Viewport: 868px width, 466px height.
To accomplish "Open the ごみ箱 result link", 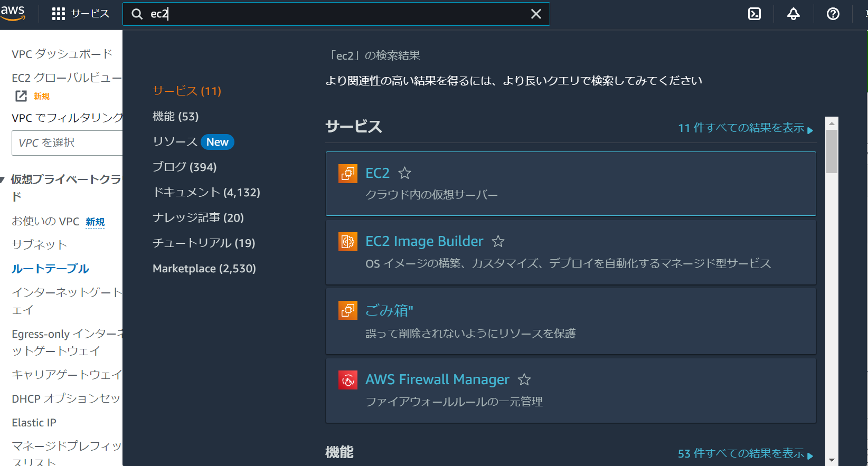I will [x=389, y=310].
